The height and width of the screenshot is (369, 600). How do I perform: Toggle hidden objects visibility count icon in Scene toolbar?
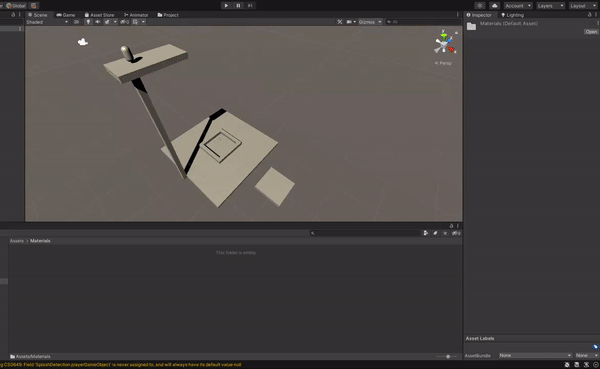click(125, 22)
